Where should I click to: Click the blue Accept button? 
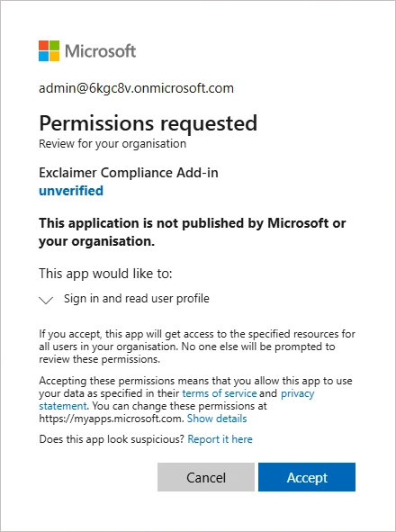pyautogui.click(x=307, y=477)
